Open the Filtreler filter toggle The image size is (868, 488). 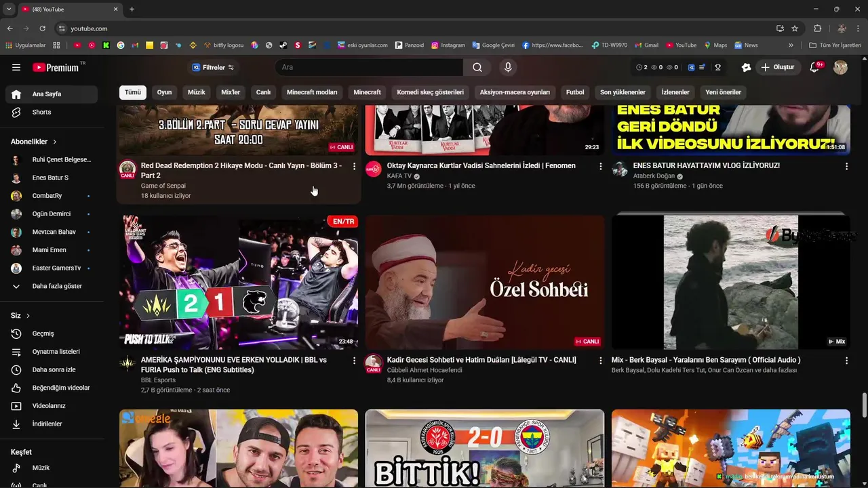point(213,67)
